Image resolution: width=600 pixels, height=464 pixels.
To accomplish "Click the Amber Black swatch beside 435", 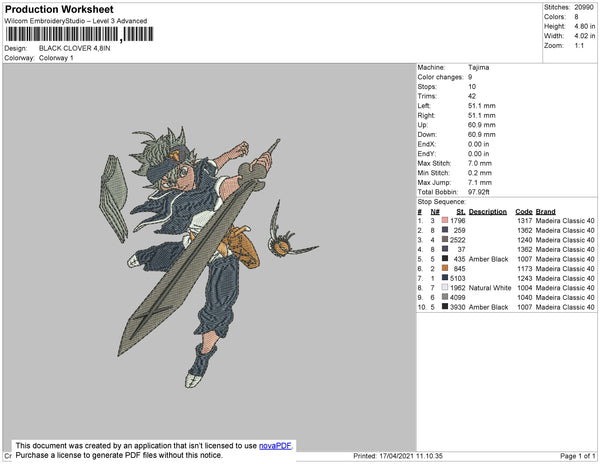I will (x=445, y=259).
